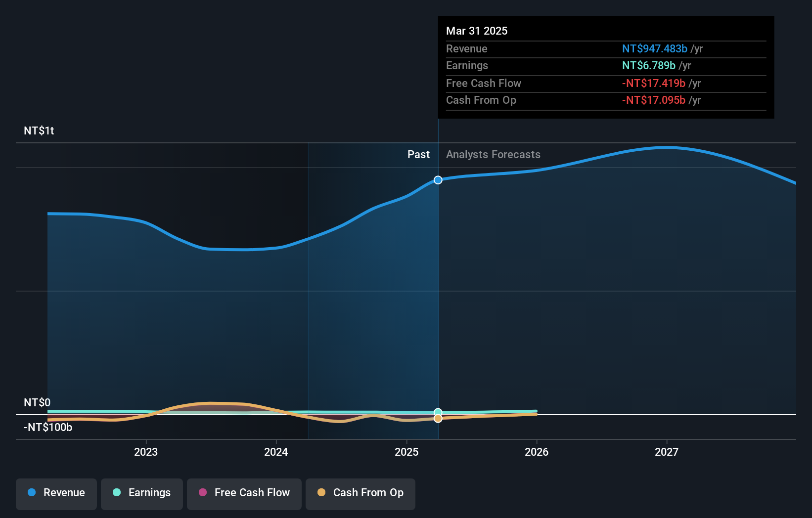Toggle the Cash From Op legend button
This screenshot has height=518, width=812.
click(361, 494)
